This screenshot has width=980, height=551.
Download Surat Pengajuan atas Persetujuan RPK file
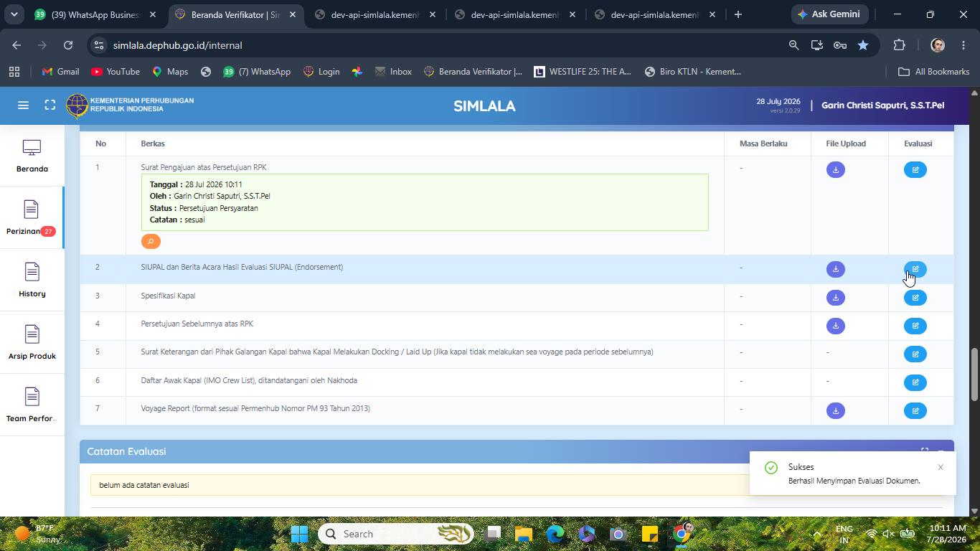pos(835,170)
